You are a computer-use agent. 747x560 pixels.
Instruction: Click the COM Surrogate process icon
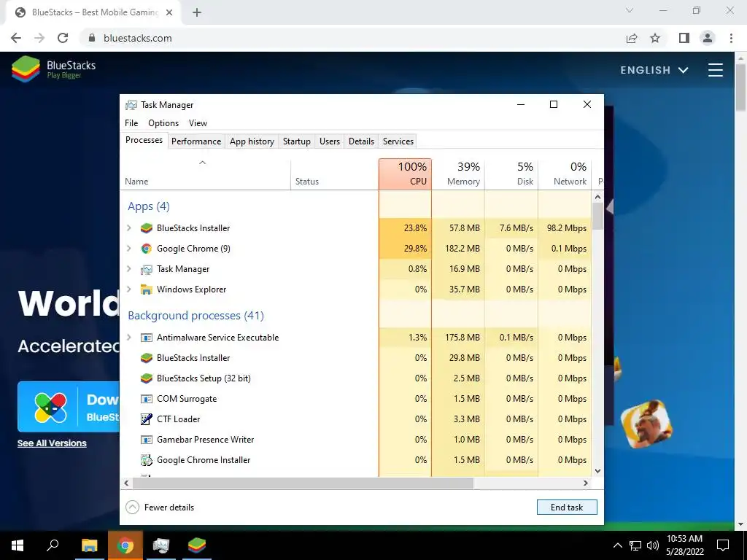(x=146, y=399)
